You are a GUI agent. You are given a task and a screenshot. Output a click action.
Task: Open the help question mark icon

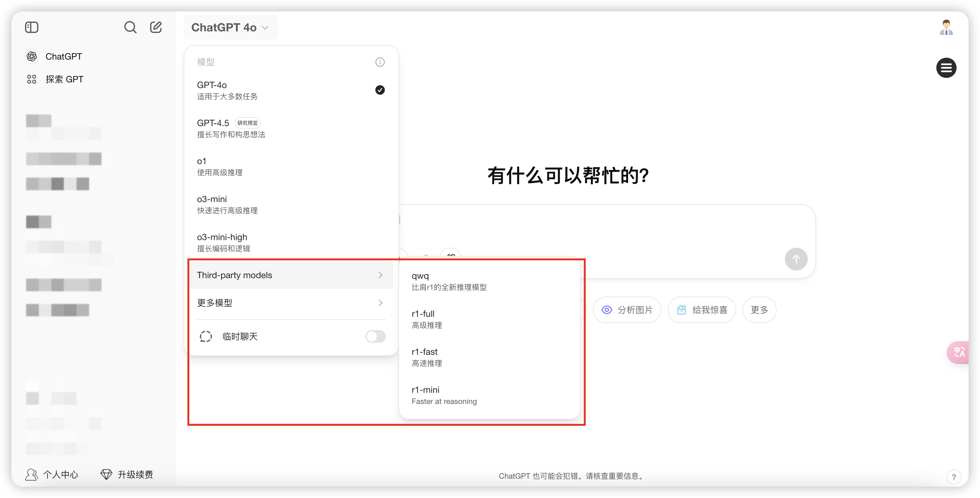click(953, 477)
